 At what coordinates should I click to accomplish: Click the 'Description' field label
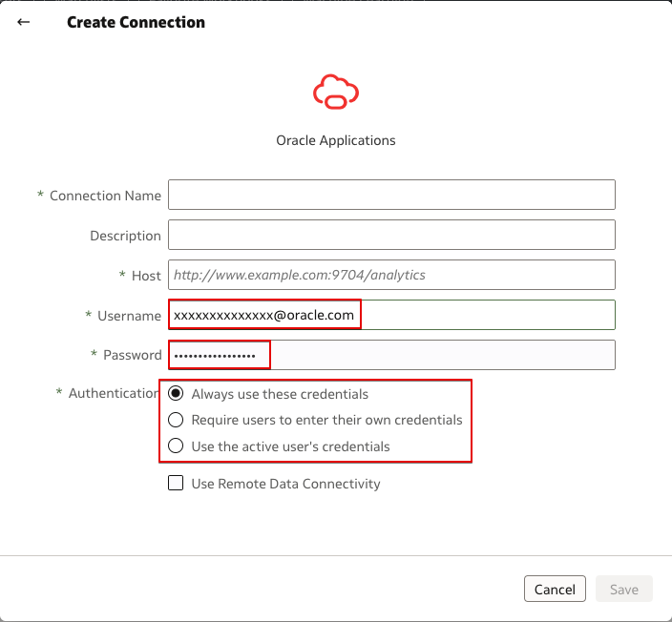coord(125,236)
